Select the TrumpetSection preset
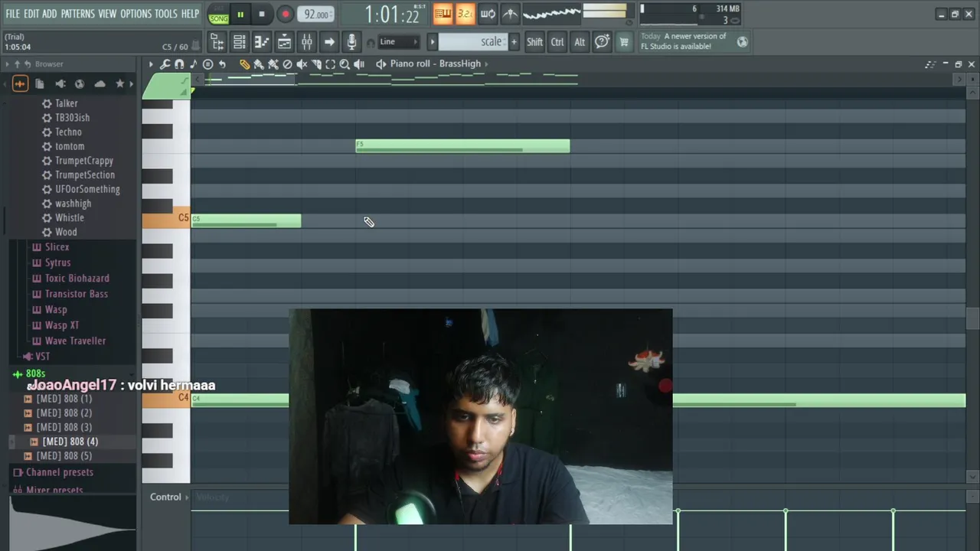This screenshot has width=980, height=551. click(85, 175)
